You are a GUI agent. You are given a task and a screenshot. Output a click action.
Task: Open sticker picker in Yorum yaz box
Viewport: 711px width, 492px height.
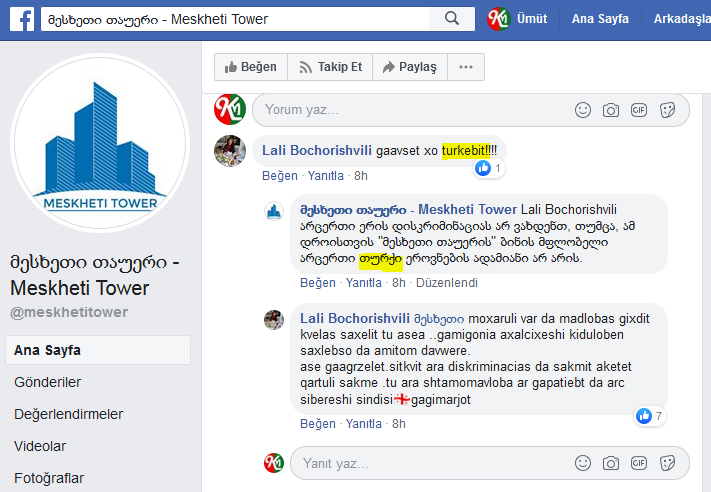click(x=667, y=110)
